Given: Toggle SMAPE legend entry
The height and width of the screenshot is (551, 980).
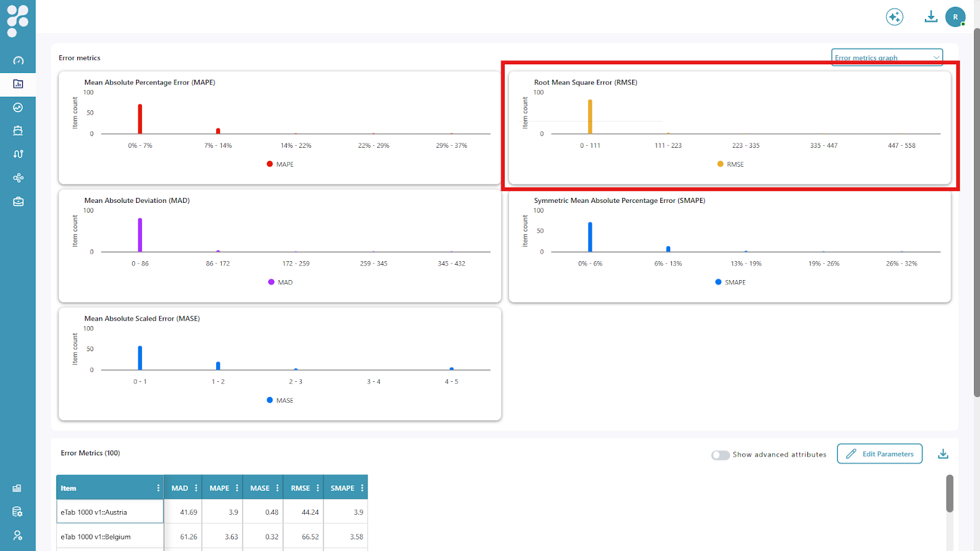Looking at the screenshot, I should 730,283.
